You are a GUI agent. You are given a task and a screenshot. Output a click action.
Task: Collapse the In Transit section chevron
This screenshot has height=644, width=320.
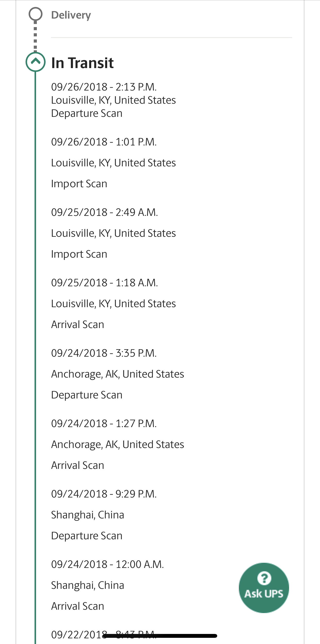pos(36,62)
